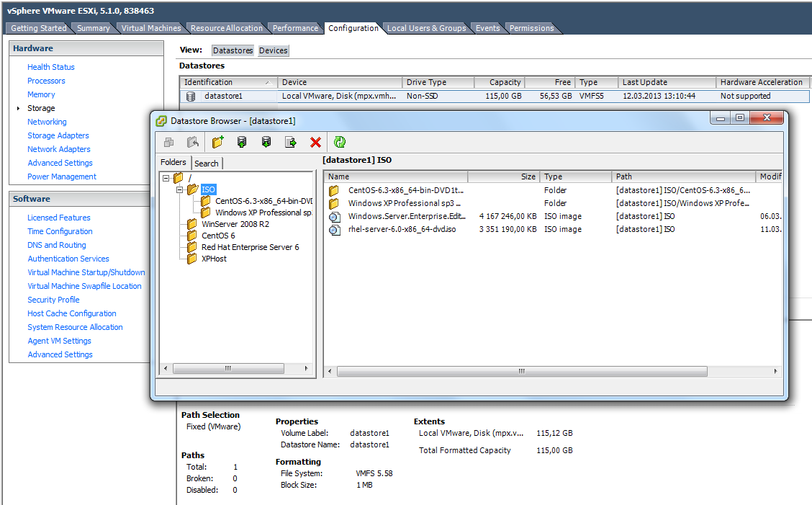Open the Getting Started tab
812x505 pixels.
pos(38,28)
